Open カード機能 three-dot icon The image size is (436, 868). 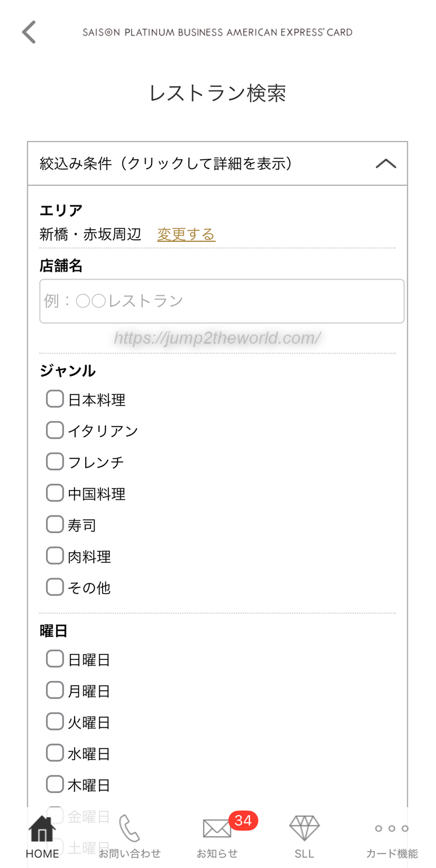coord(392,828)
